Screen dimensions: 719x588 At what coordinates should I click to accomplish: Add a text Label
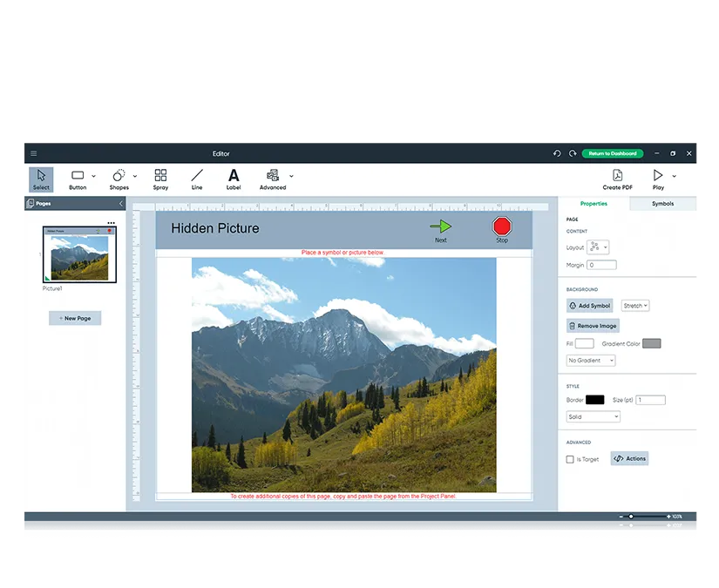[x=234, y=179]
